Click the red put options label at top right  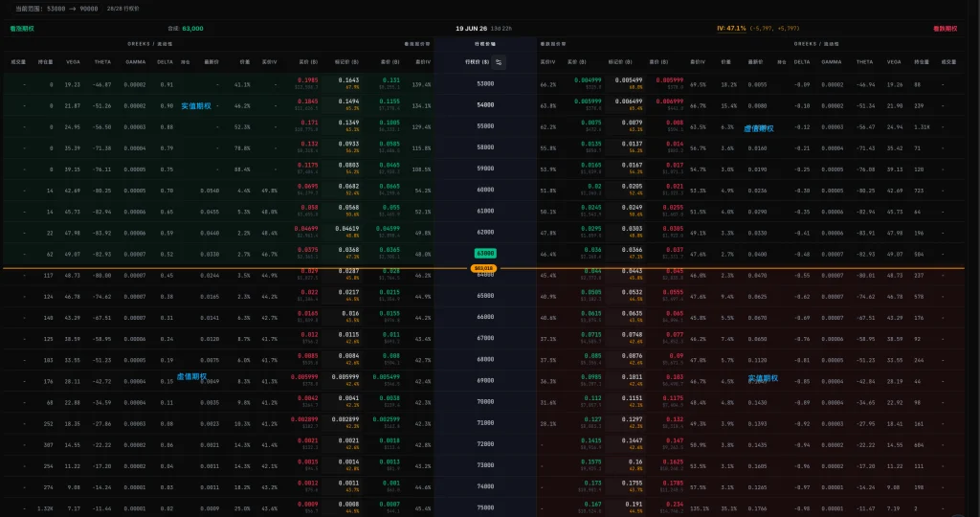pyautogui.click(x=945, y=28)
